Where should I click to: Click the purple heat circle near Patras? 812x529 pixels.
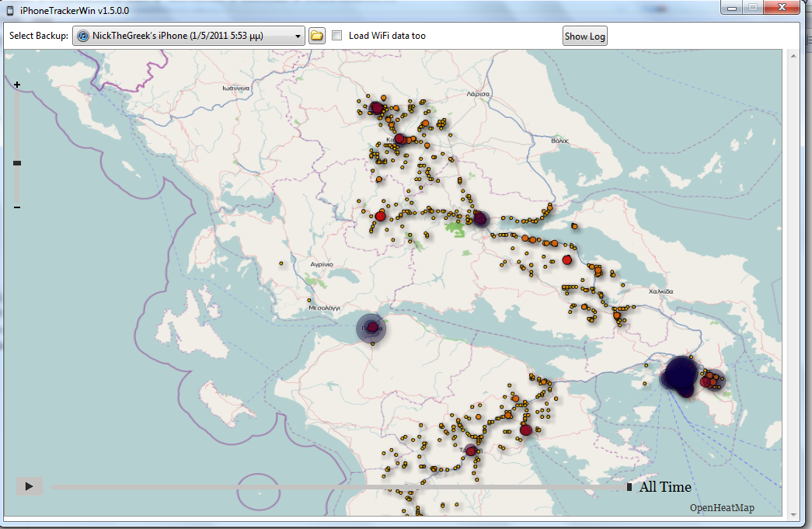click(x=371, y=328)
